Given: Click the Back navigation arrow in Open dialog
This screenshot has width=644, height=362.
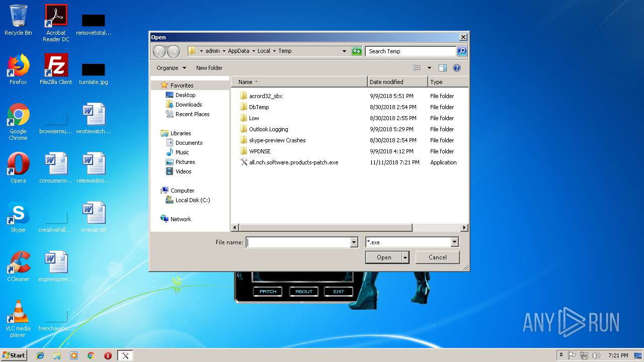Looking at the screenshot, I should [x=159, y=51].
